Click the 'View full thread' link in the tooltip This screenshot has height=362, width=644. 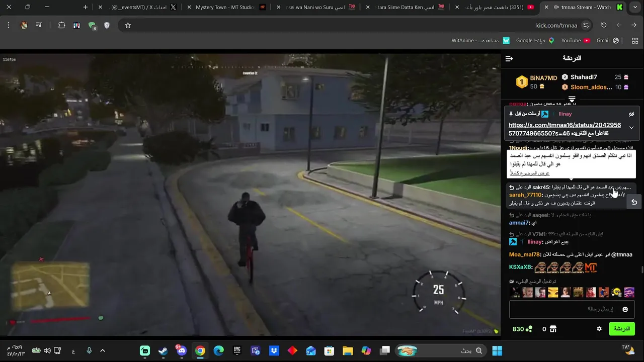[529, 173]
